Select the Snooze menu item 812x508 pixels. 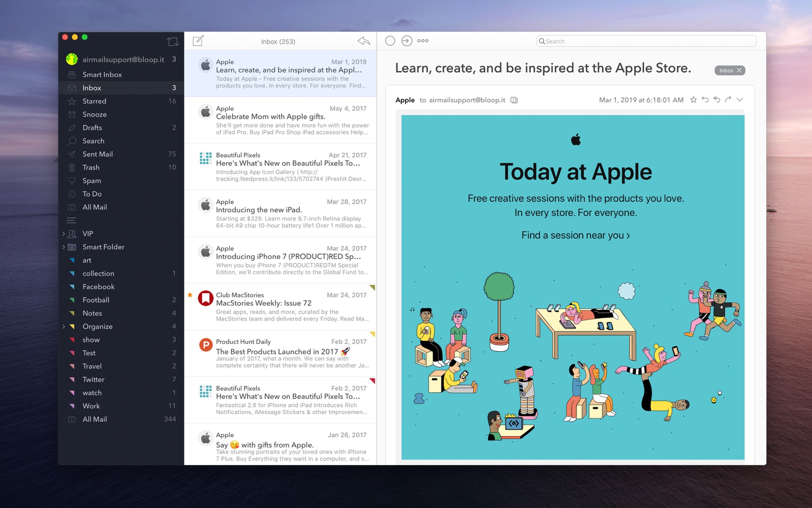click(94, 114)
